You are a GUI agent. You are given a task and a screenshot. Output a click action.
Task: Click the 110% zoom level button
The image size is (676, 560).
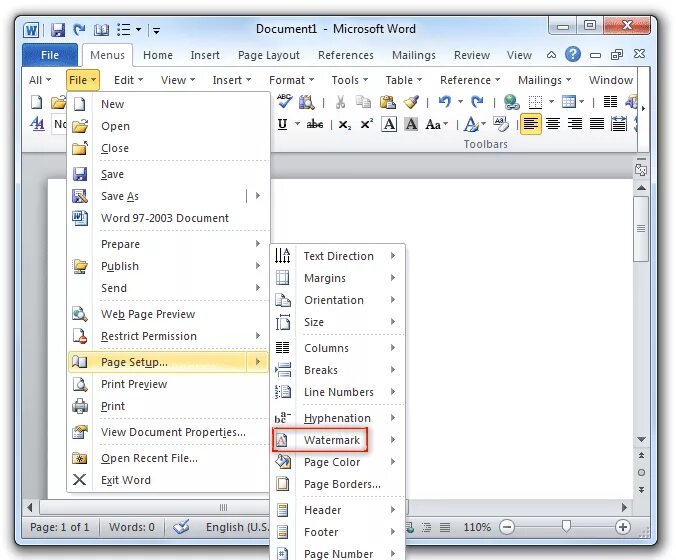tap(477, 527)
